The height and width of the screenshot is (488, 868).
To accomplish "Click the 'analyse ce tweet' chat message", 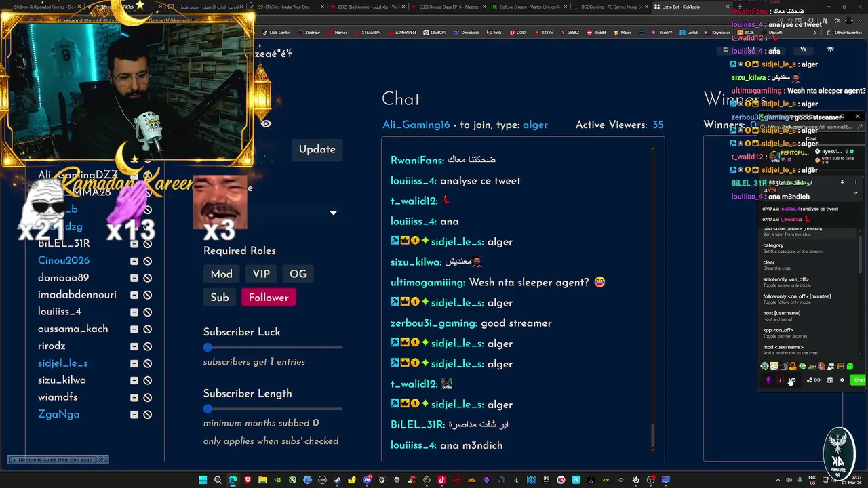I will point(480,181).
